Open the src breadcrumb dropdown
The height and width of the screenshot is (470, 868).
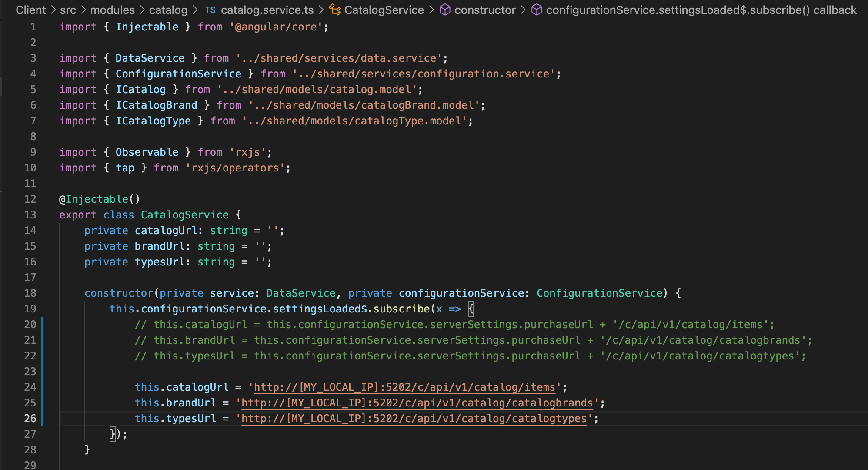click(68, 10)
